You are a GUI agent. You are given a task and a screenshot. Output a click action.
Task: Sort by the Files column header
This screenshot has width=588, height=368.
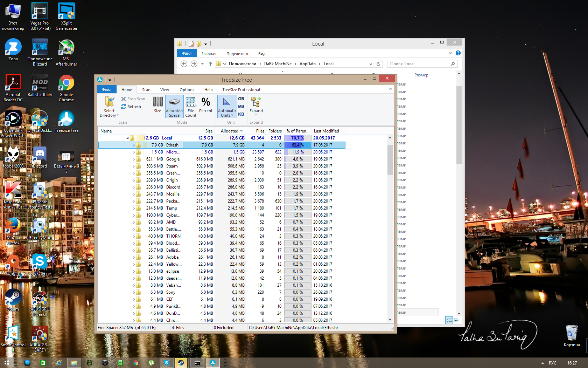click(256, 131)
